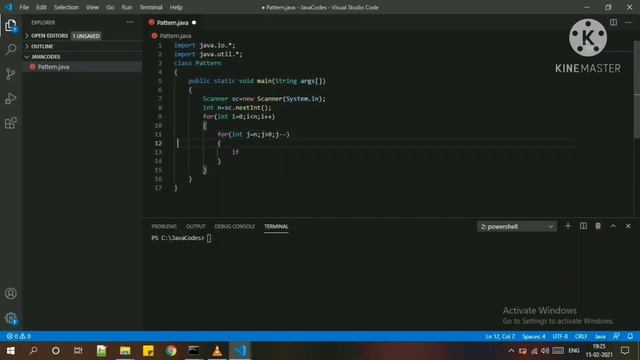Open the Search view in activity bar
This screenshot has height=360, width=640.
point(11,49)
